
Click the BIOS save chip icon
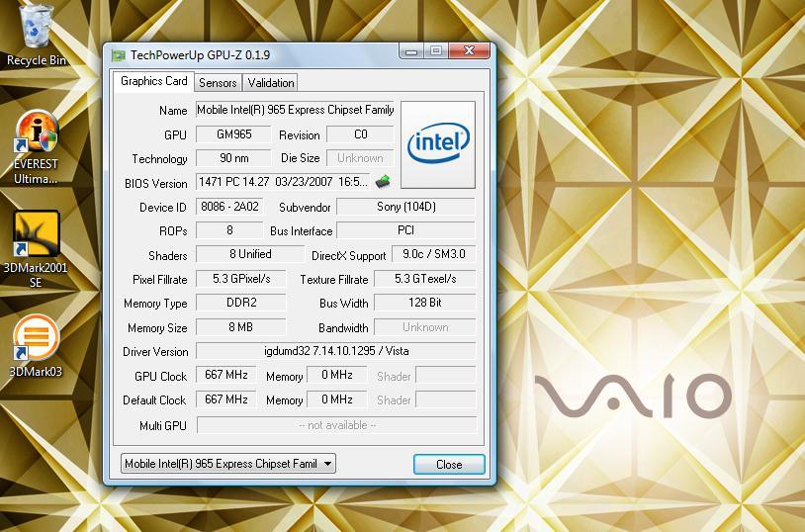click(x=383, y=181)
